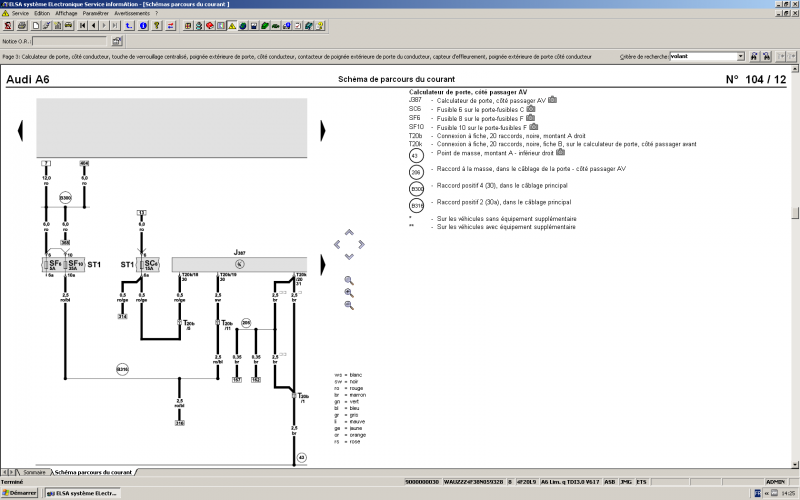Click the ground point 43 circle in diagram
Screen dimensions: 800x500
click(302, 458)
